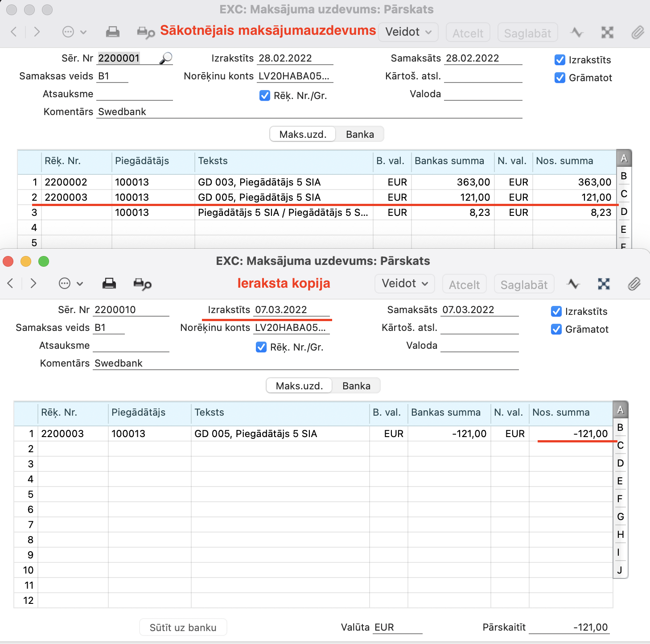The height and width of the screenshot is (644, 650).
Task: Open the workflow activity icon in lower window
Action: [x=573, y=284]
